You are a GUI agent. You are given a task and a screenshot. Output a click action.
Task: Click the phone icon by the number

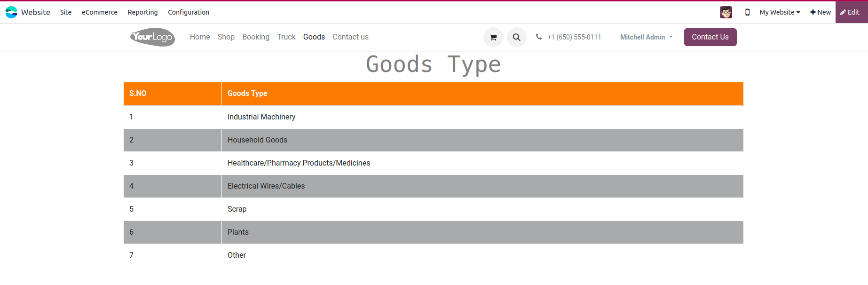pos(538,37)
